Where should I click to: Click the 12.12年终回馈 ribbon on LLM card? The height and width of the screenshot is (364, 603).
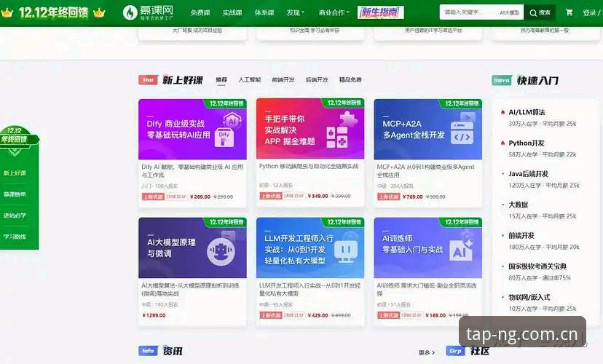pos(342,222)
